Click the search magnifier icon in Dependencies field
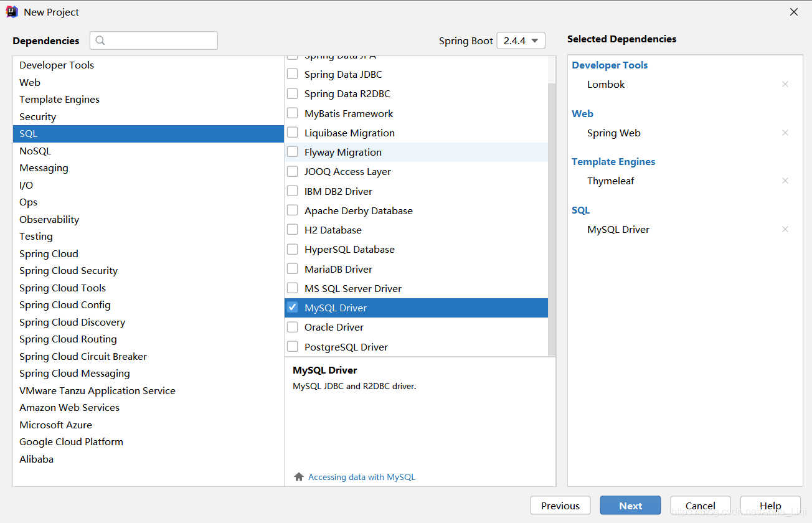This screenshot has width=812, height=523. click(x=100, y=40)
